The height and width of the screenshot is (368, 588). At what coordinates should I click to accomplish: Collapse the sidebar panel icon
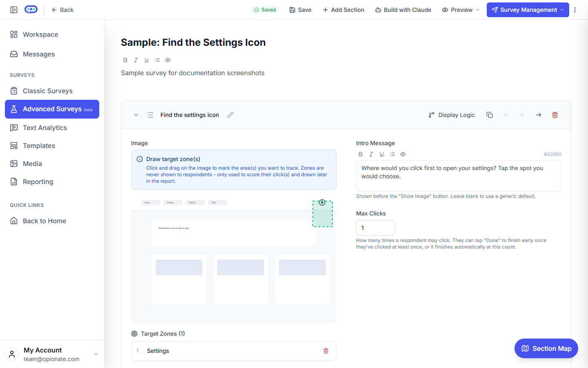tap(14, 10)
